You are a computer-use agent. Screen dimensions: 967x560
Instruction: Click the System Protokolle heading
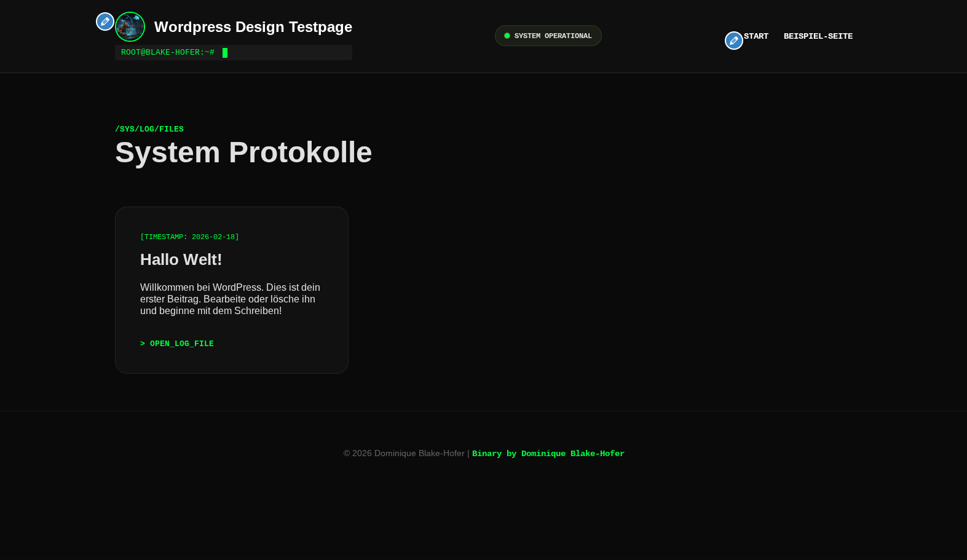(243, 152)
